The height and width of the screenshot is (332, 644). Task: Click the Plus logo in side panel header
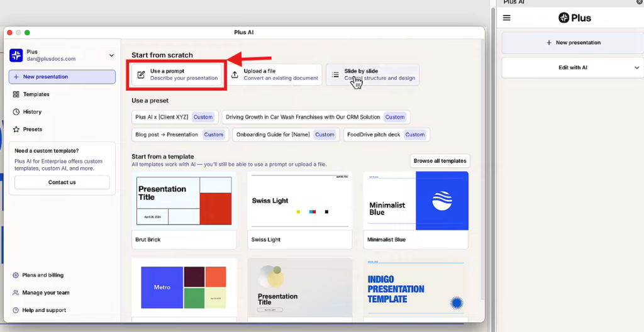(x=575, y=18)
